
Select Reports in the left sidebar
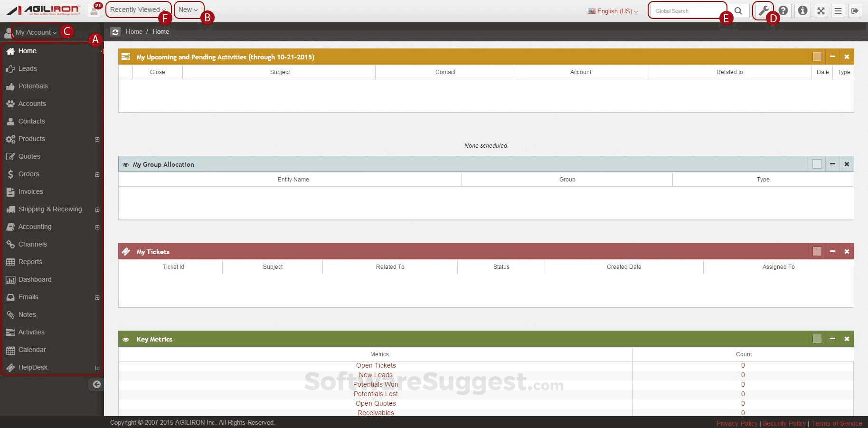tap(30, 262)
